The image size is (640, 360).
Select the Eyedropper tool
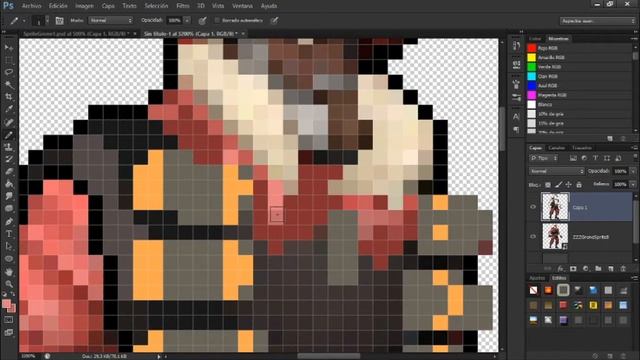[x=9, y=109]
